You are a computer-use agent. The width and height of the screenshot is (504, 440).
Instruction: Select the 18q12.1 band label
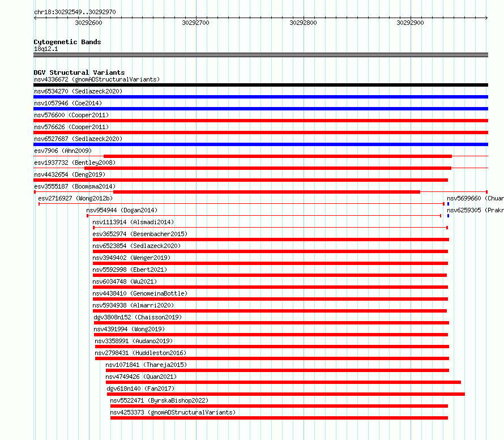[46, 49]
